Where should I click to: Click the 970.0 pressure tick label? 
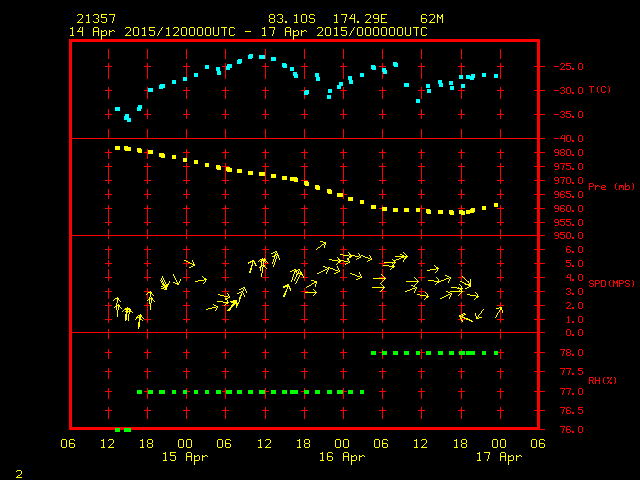coord(569,180)
